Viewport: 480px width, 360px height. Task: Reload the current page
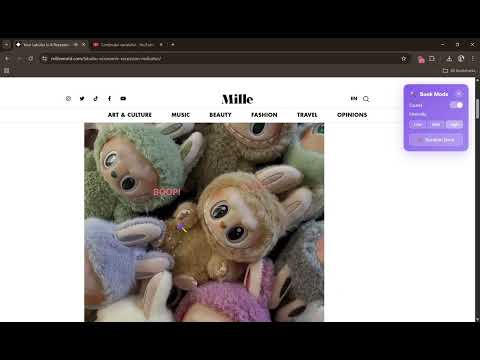pos(31,59)
